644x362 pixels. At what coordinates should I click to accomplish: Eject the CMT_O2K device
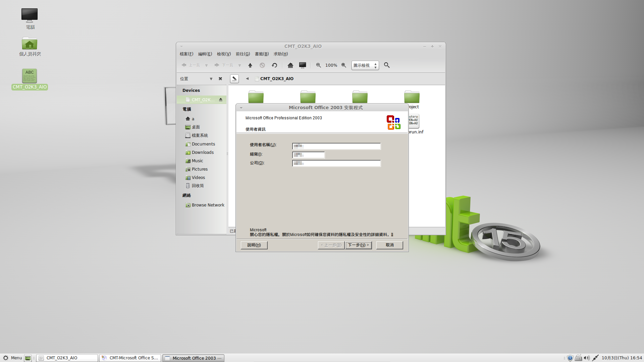click(x=221, y=100)
